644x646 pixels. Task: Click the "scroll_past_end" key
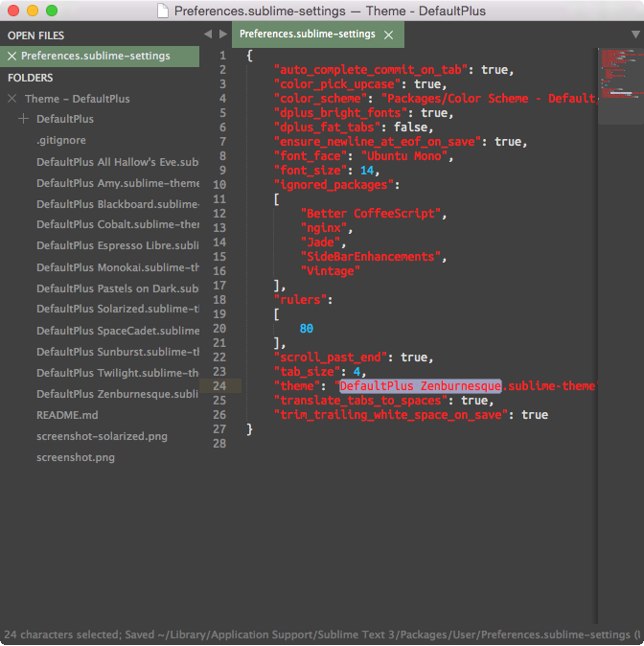(330, 358)
